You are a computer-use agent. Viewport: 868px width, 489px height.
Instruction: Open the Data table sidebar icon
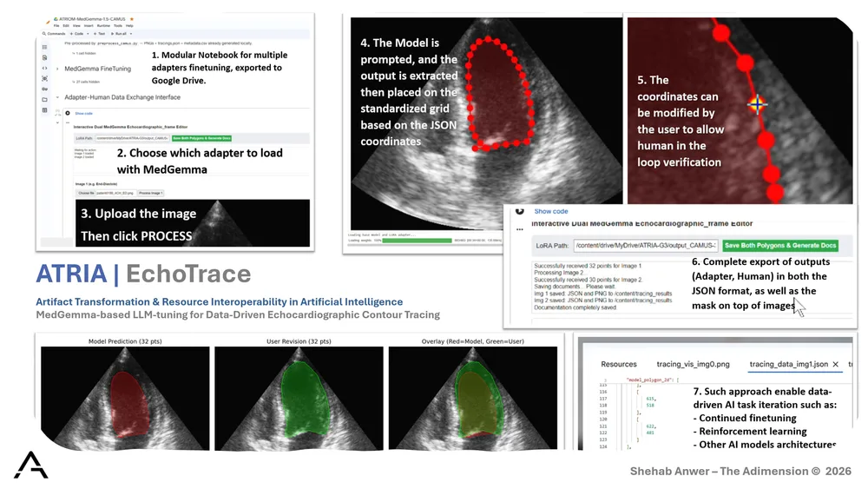(x=45, y=110)
